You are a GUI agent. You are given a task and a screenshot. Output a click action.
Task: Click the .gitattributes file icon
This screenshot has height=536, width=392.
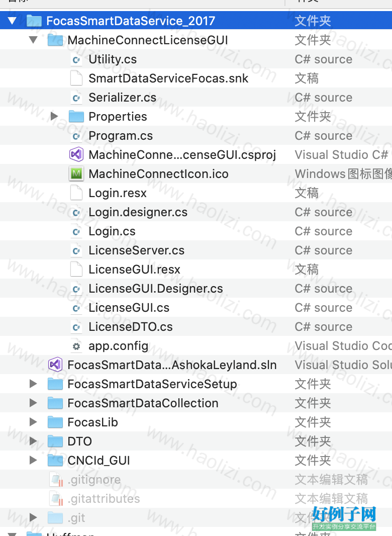pyautogui.click(x=56, y=499)
